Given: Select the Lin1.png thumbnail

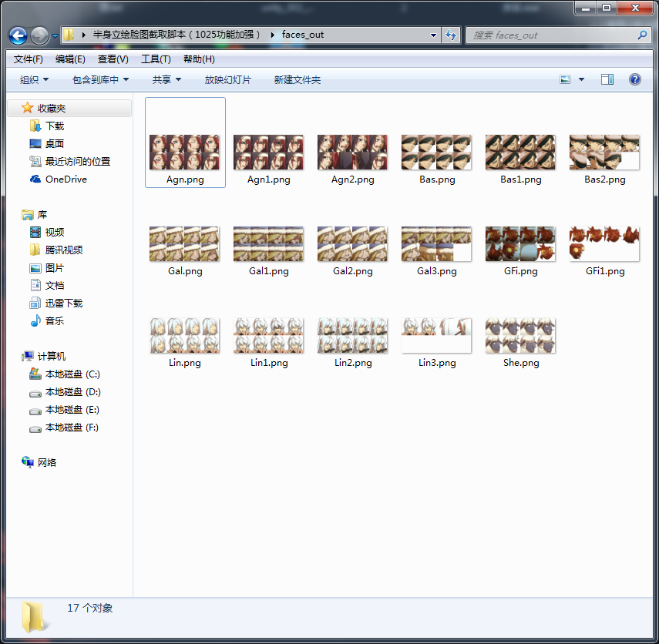Looking at the screenshot, I should [268, 336].
